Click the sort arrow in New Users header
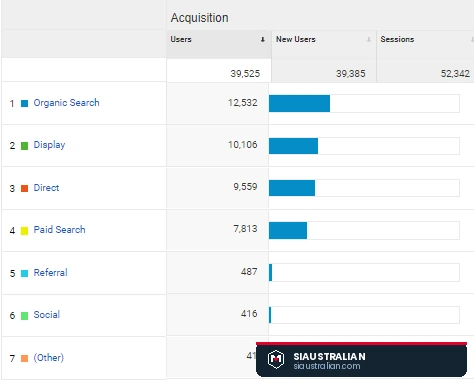Image resolution: width=474 pixels, height=384 pixels. pyautogui.click(x=369, y=40)
